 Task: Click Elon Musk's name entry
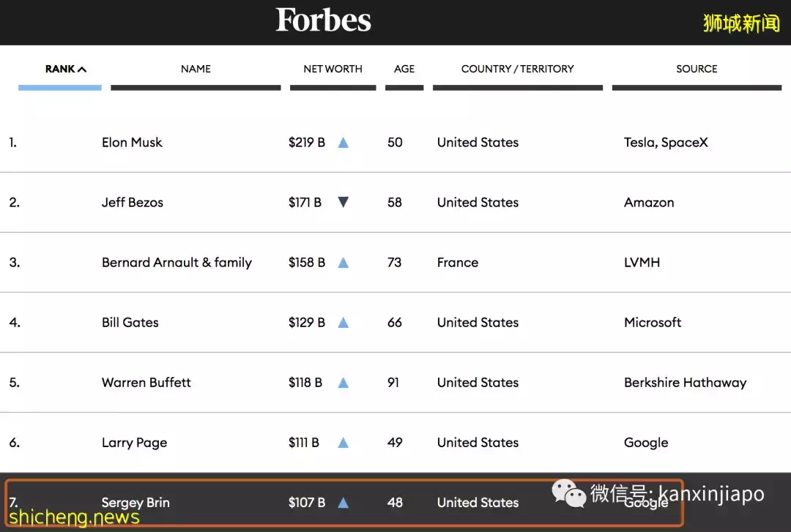tap(132, 142)
